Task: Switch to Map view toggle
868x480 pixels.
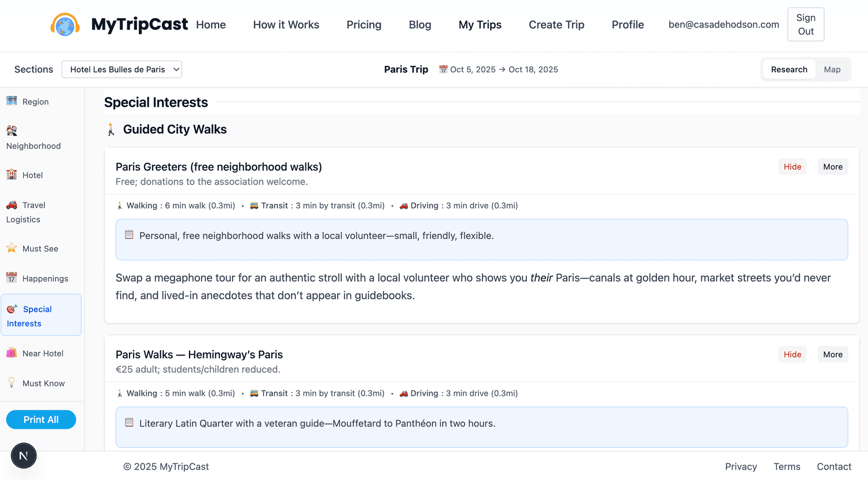Action: pyautogui.click(x=832, y=69)
